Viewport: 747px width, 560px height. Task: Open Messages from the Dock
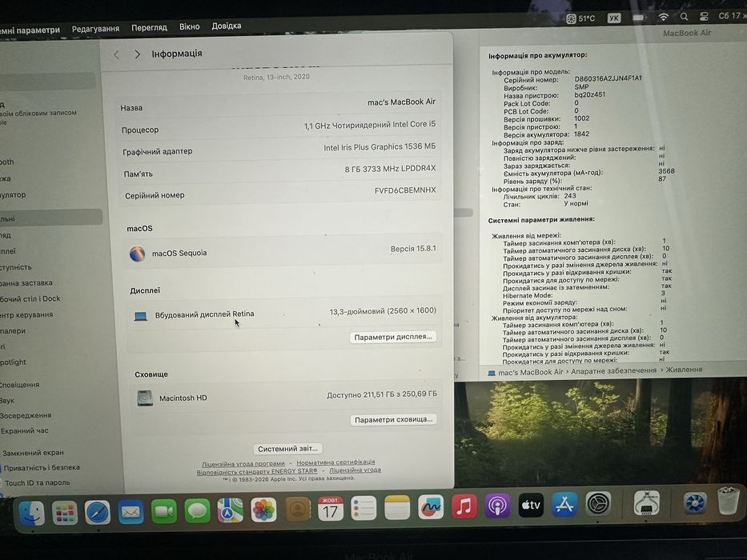[197, 511]
